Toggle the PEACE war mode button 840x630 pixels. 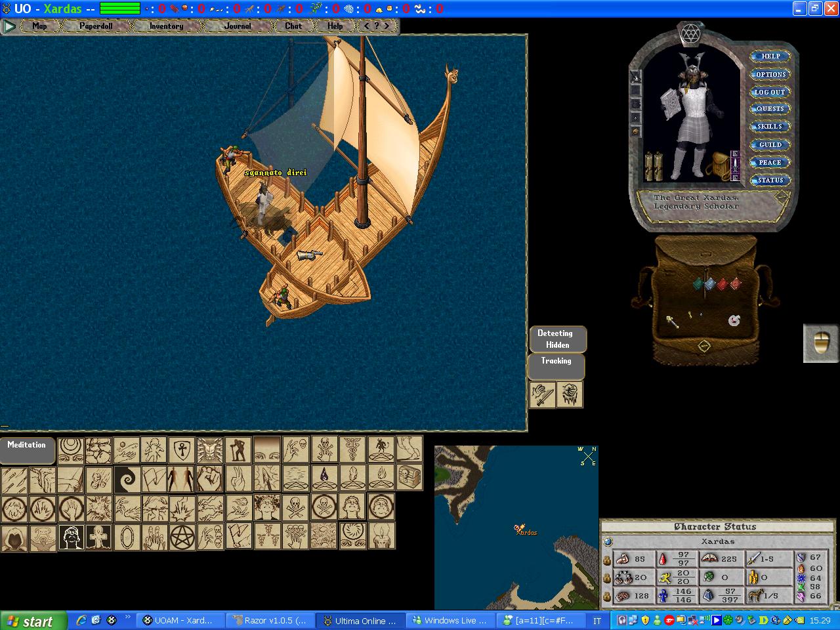pos(770,162)
